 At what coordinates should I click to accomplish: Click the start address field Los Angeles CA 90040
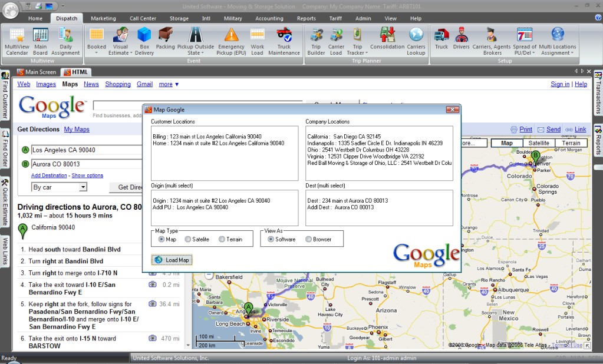87,150
